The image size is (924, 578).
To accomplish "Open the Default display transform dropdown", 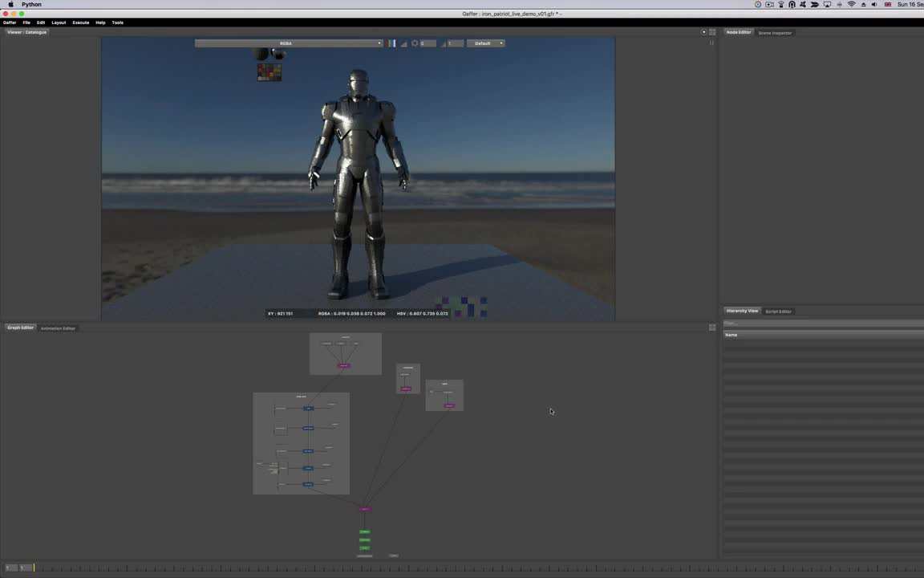I will 486,43.
